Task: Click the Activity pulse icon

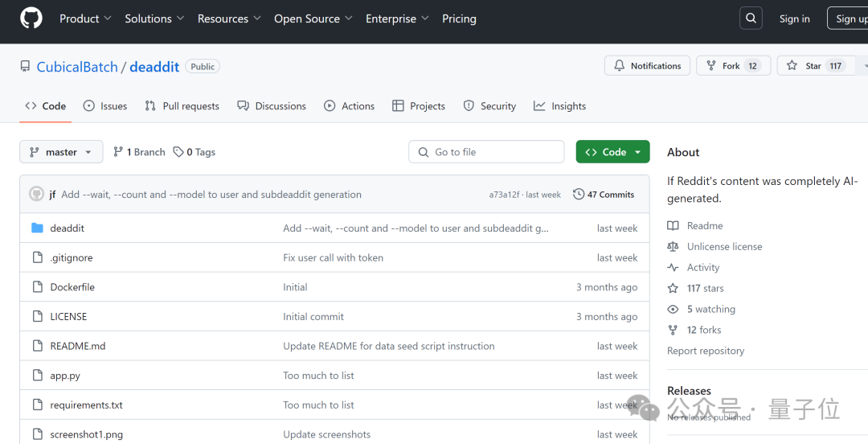Action: pos(674,268)
